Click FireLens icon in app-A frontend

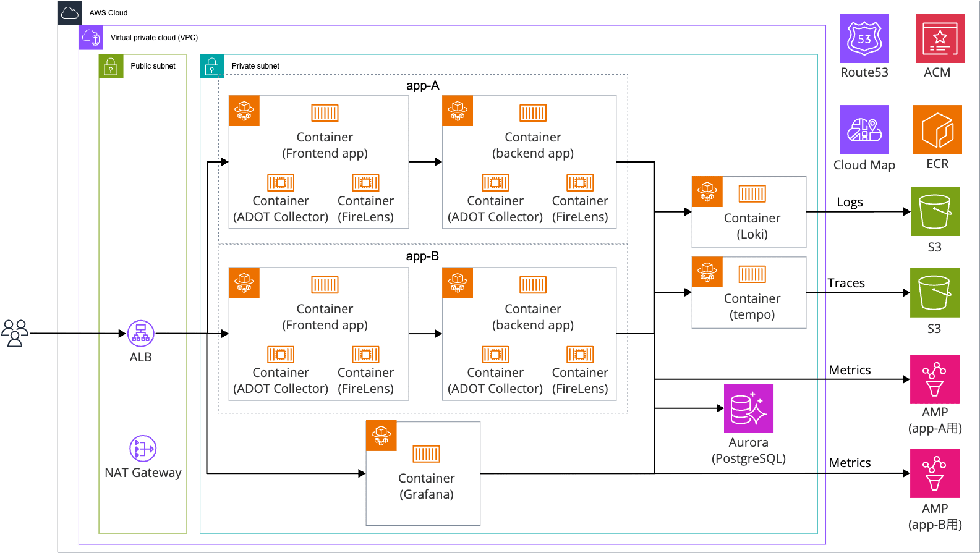click(365, 183)
